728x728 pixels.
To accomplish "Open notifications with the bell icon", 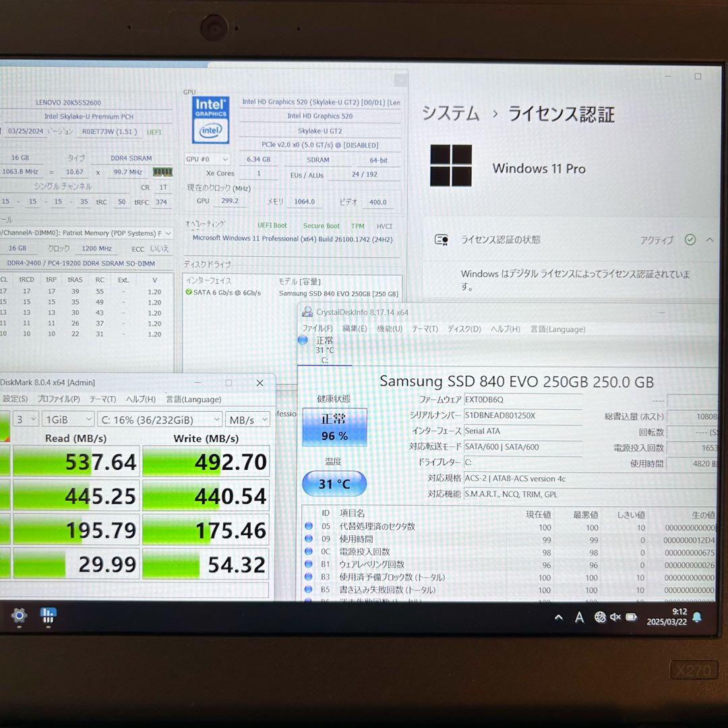I will pyautogui.click(x=697, y=617).
